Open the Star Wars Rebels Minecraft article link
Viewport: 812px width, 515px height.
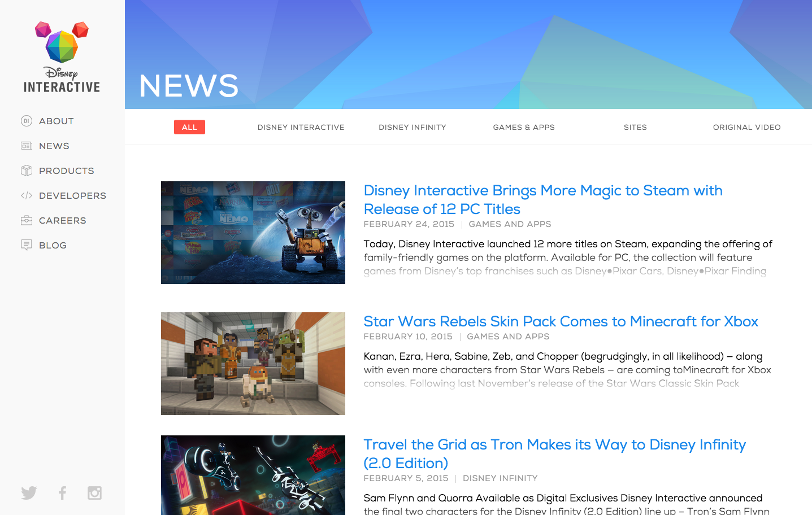tap(561, 321)
